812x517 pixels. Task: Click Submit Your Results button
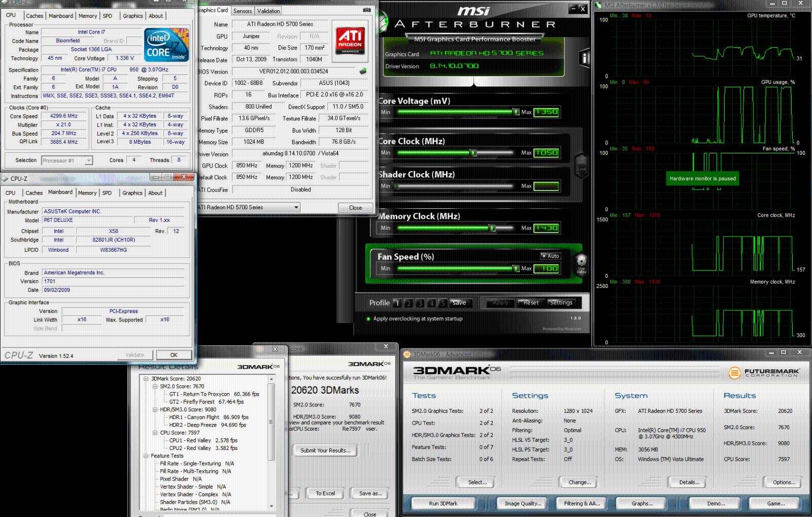click(x=325, y=450)
